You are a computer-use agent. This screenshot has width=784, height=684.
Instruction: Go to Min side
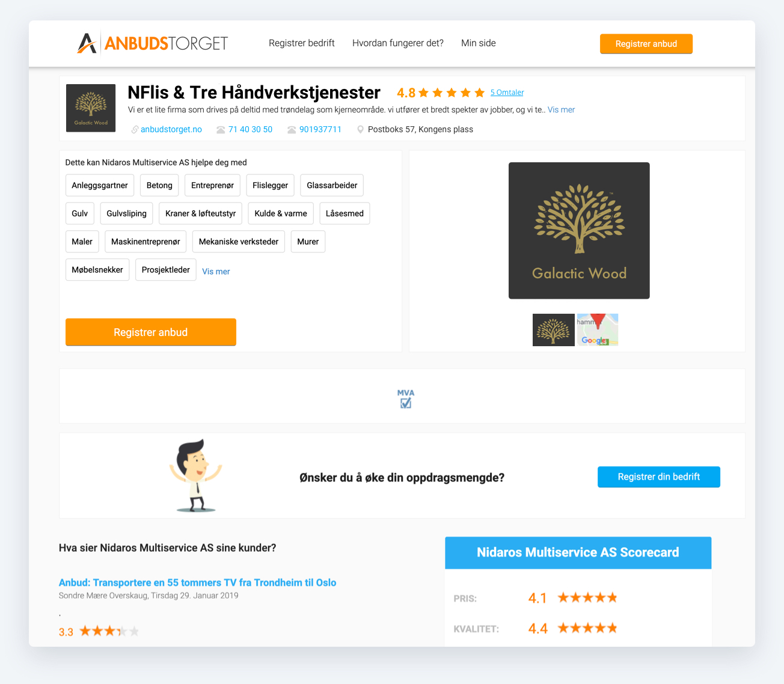click(479, 43)
